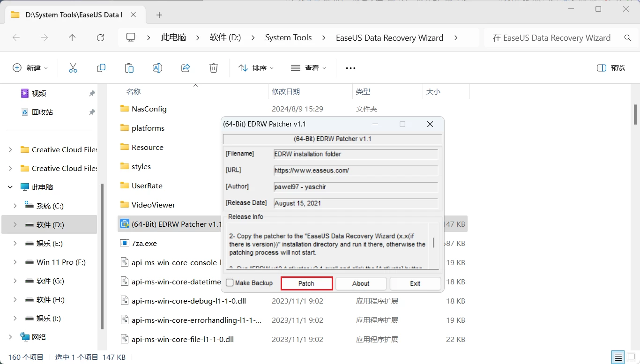This screenshot has height=364, width=640.
Task: Expand the 系统 (C:) drive node
Action: [15, 206]
